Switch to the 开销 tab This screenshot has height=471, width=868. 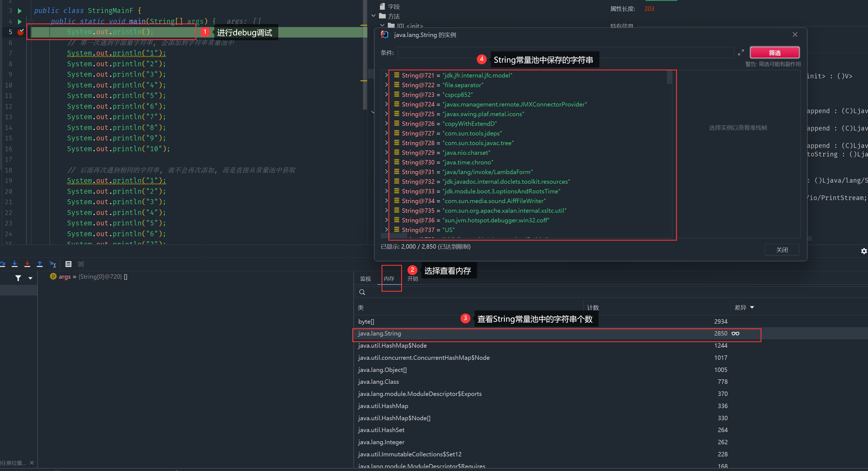412,279
